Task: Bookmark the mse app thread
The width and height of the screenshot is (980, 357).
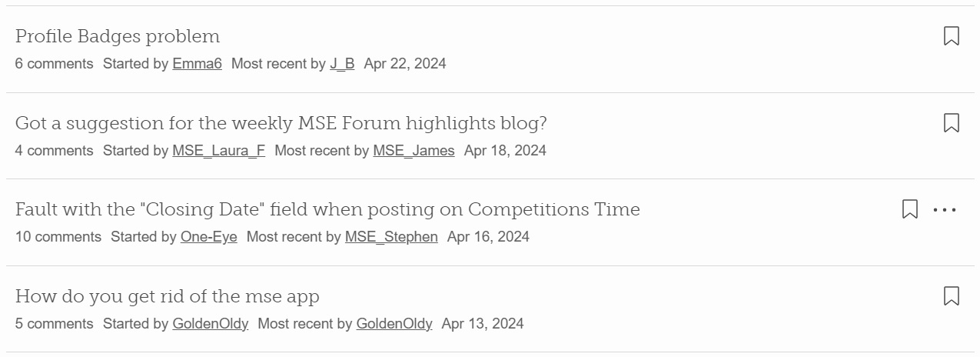Action: pos(951,296)
